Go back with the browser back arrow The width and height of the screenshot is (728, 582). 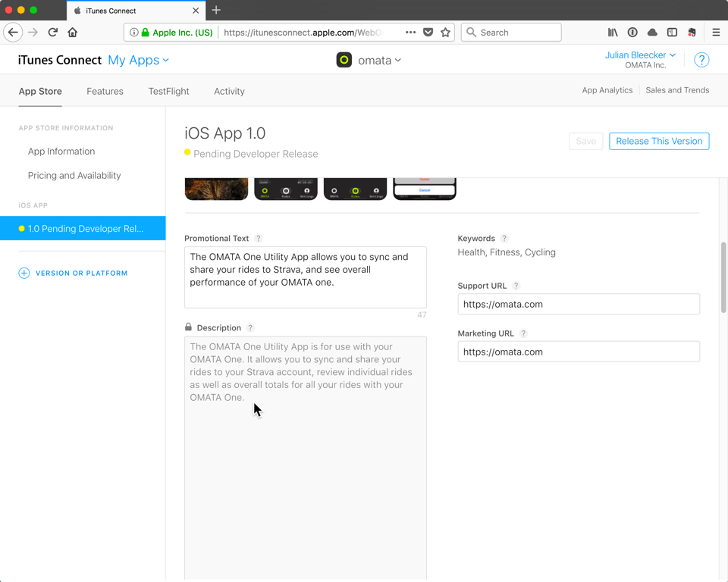tap(13, 33)
